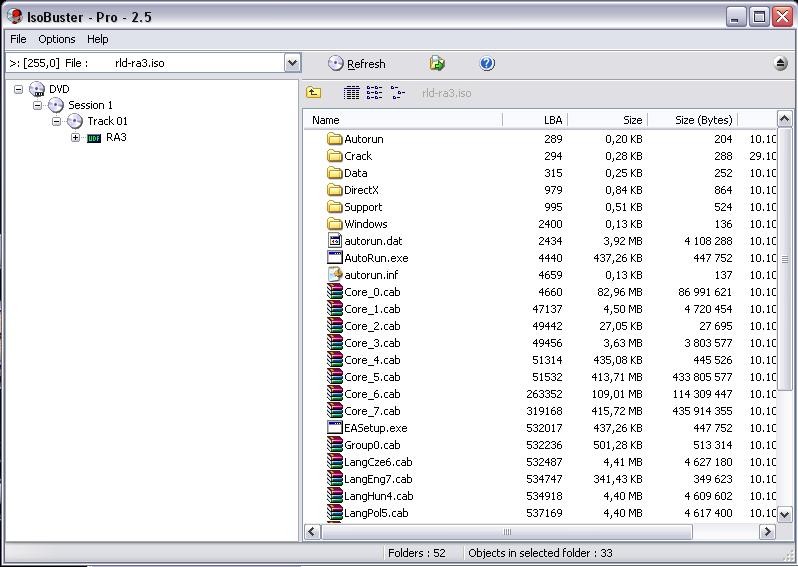Click the Core_7.cab file name

point(372,411)
